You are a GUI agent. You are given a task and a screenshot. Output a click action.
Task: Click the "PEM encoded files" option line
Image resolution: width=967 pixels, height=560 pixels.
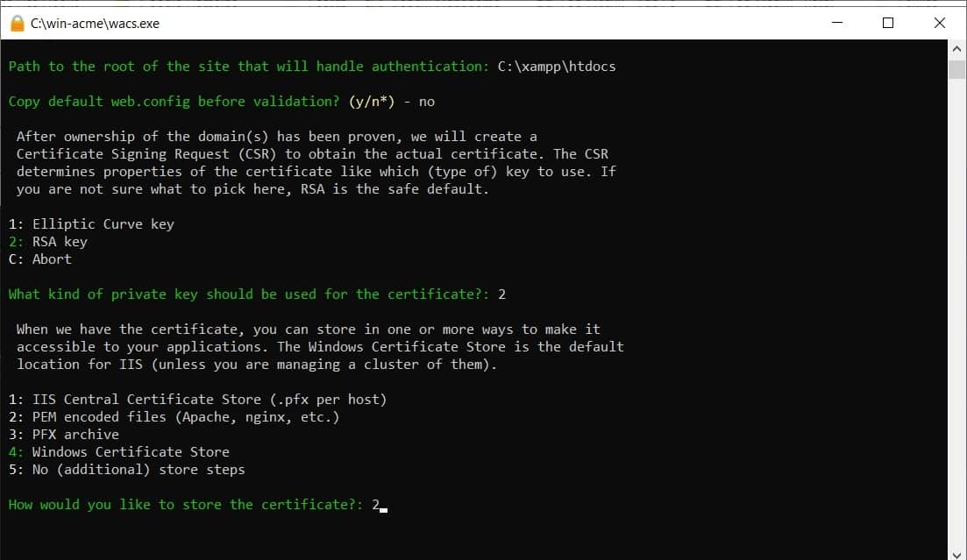pos(174,417)
